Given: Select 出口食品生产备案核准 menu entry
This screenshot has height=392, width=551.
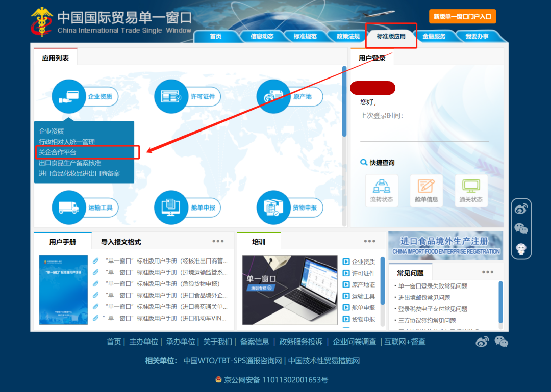Looking at the screenshot, I should point(70,163).
